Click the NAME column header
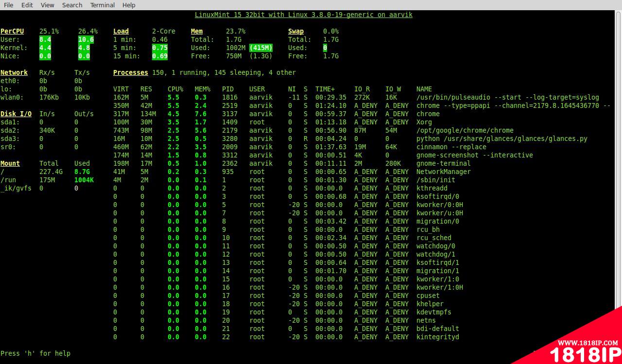The width and height of the screenshot is (622, 364). [x=424, y=89]
